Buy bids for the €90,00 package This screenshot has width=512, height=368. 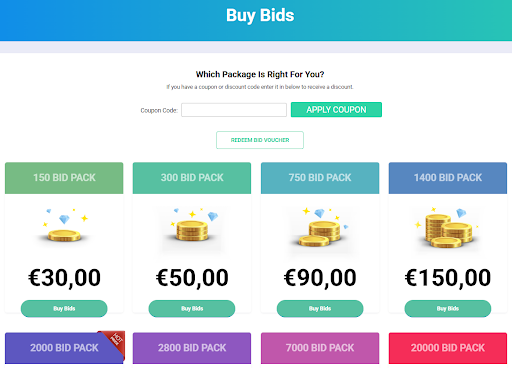click(x=320, y=309)
